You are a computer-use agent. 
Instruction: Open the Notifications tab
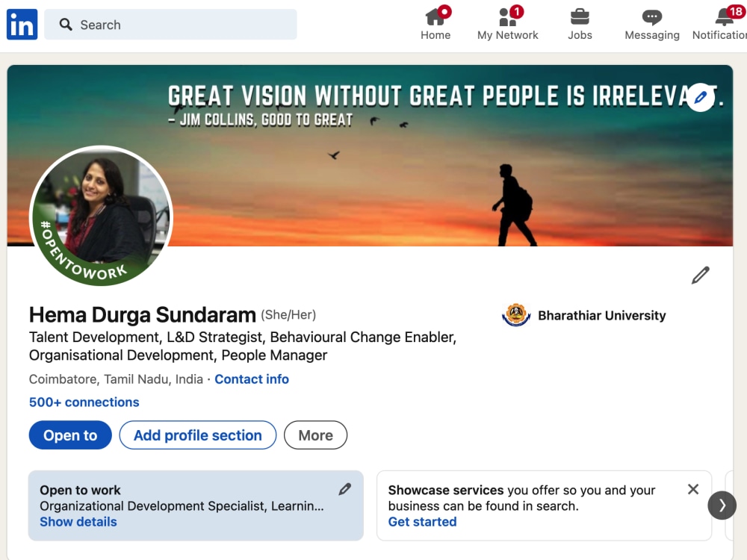tap(720, 25)
